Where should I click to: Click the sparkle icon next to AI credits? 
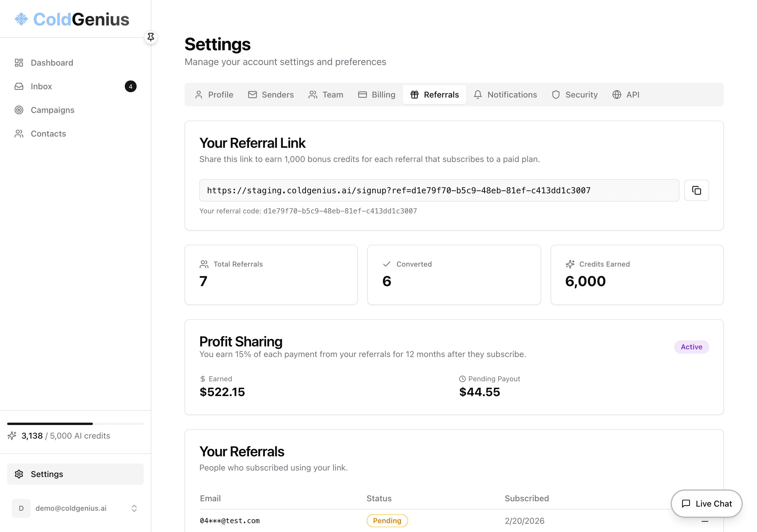tap(12, 435)
